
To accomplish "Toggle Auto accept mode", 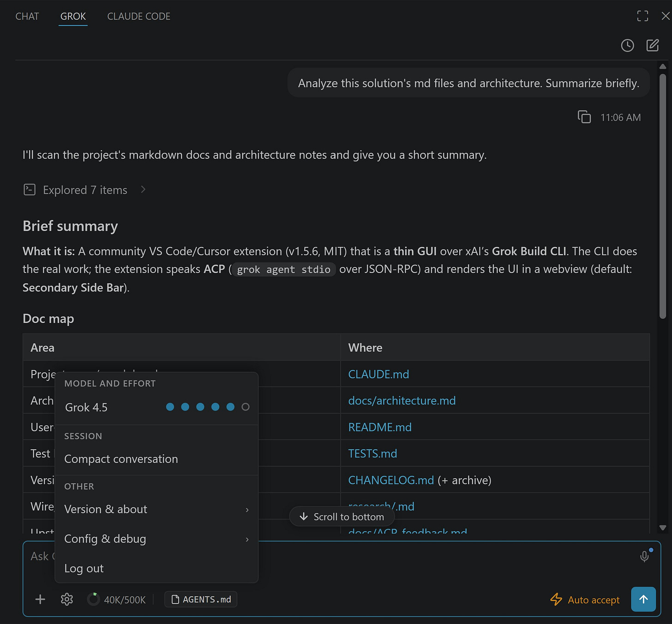I will (585, 600).
